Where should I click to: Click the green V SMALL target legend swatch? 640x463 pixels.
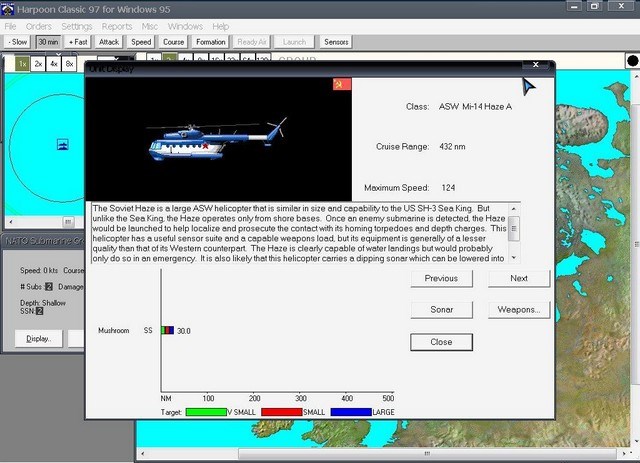click(206, 411)
